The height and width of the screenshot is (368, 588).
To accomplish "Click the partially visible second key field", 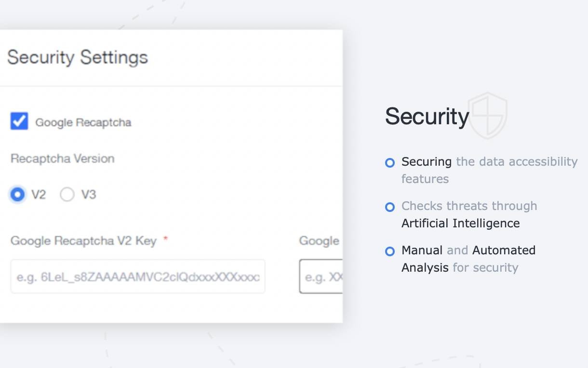I will pos(321,276).
